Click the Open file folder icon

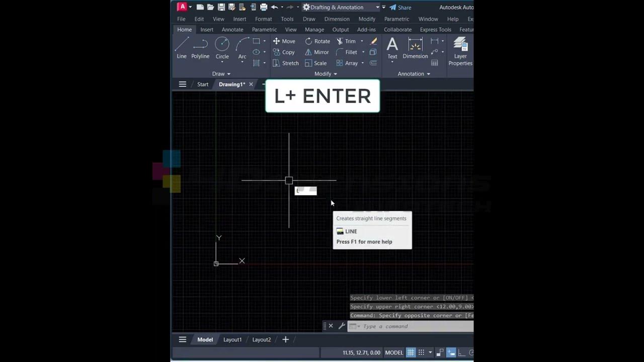210,7
